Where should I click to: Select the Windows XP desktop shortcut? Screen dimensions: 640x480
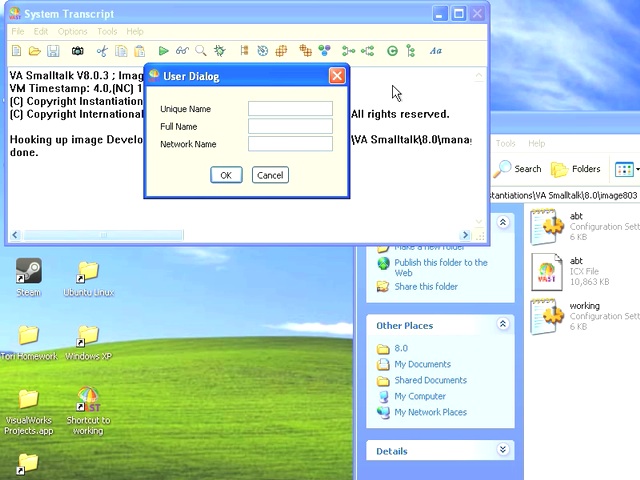pyautogui.click(x=88, y=343)
